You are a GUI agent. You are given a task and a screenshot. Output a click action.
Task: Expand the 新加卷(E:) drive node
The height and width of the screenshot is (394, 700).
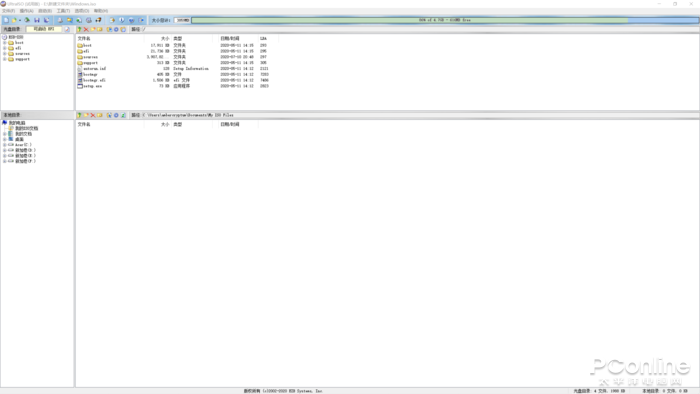click(x=5, y=156)
